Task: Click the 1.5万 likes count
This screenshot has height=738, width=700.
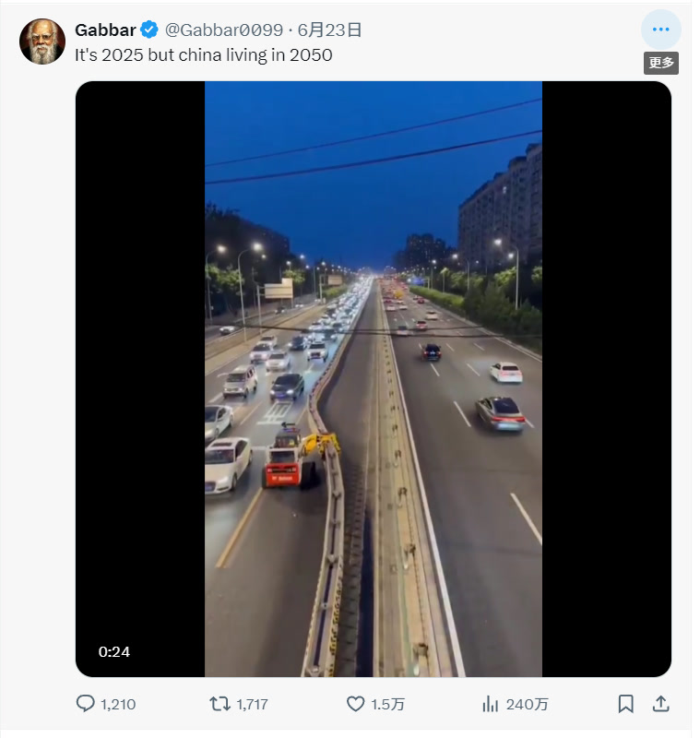Action: [x=387, y=704]
